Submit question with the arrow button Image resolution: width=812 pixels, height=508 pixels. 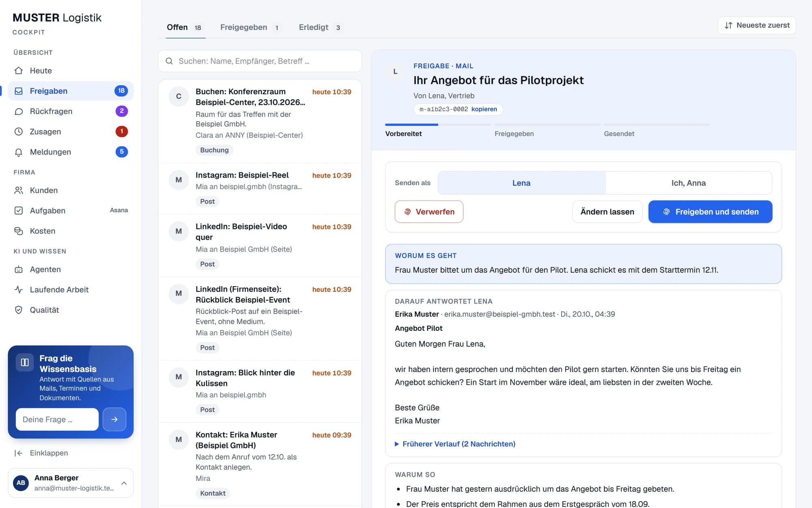click(114, 419)
